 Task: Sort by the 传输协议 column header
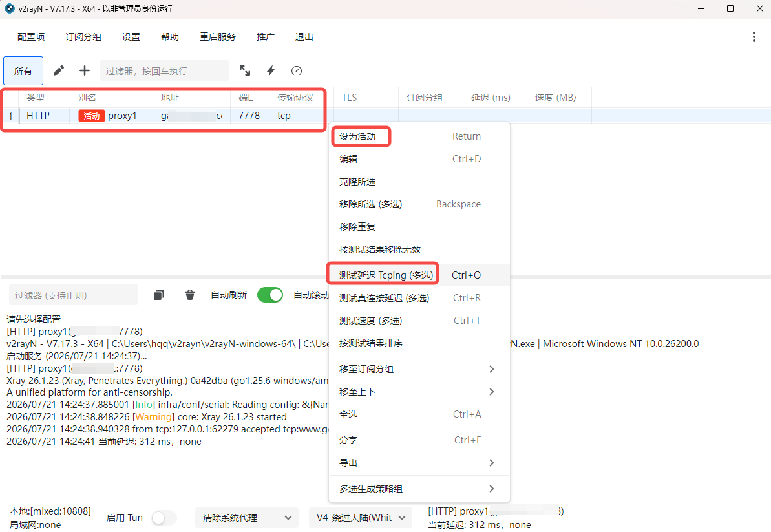pos(301,98)
